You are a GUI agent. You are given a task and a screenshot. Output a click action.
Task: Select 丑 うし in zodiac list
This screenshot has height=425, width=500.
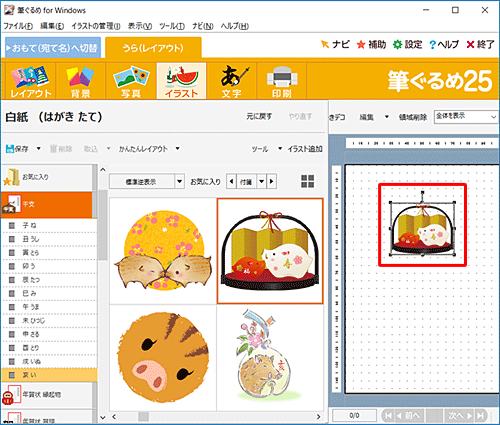tap(49, 239)
